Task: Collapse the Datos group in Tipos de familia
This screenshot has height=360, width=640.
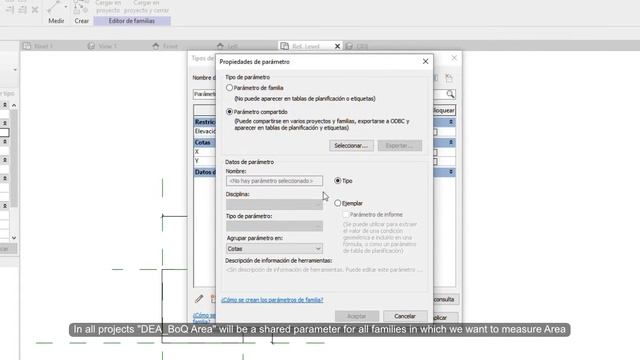Action: pos(451,172)
